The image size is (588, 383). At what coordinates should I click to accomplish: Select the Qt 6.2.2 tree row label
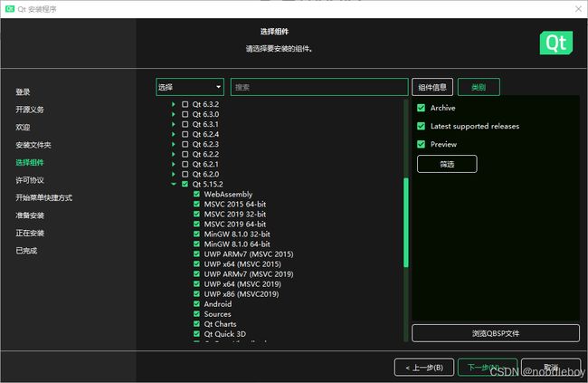(x=205, y=154)
